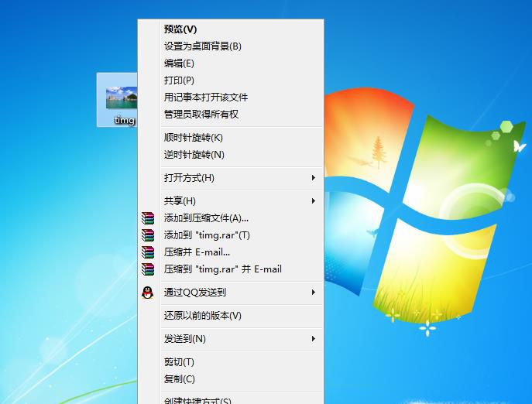Select 打印(P) menu item
532x404 pixels.
(230, 80)
